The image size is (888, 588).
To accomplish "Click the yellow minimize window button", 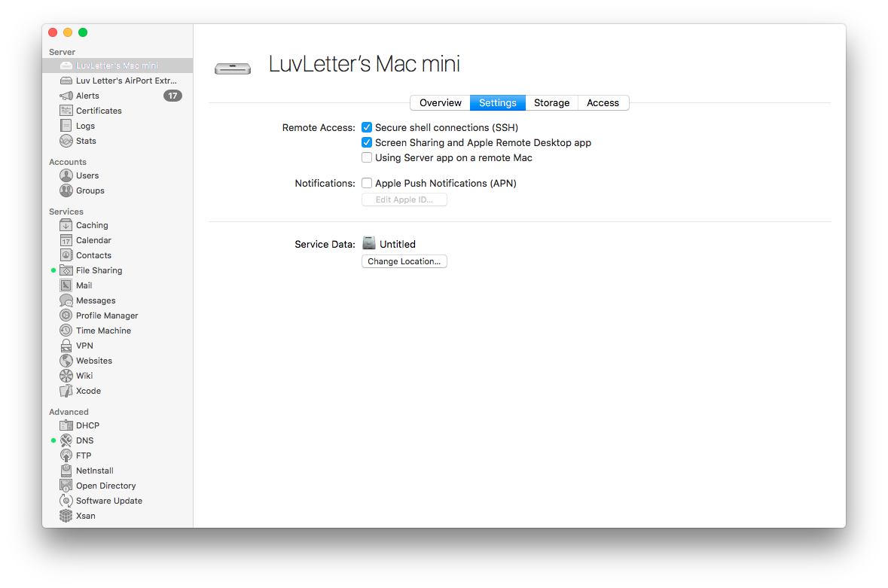I will click(x=68, y=32).
